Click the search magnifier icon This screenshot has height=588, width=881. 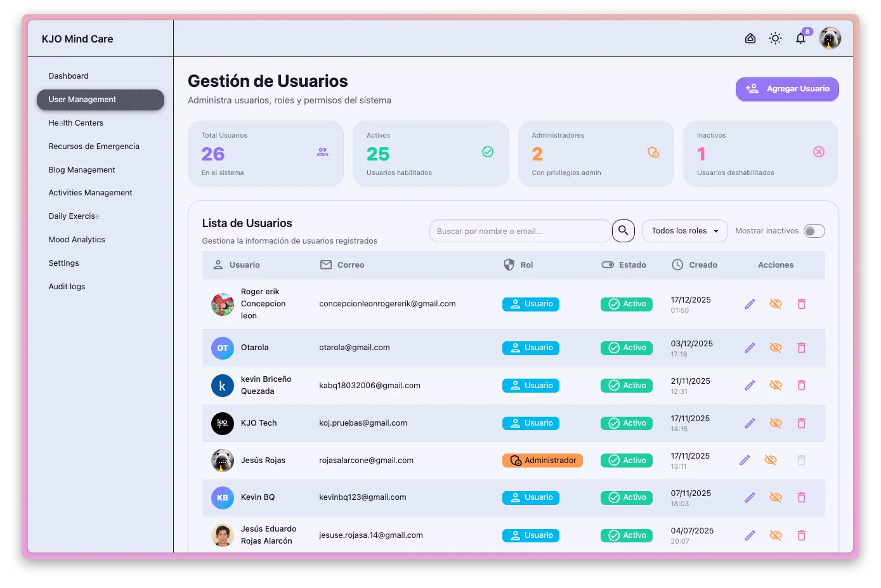(623, 231)
